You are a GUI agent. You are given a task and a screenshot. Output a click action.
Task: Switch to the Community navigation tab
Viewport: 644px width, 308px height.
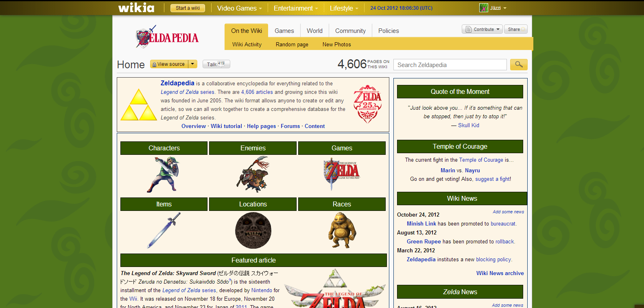tap(350, 31)
